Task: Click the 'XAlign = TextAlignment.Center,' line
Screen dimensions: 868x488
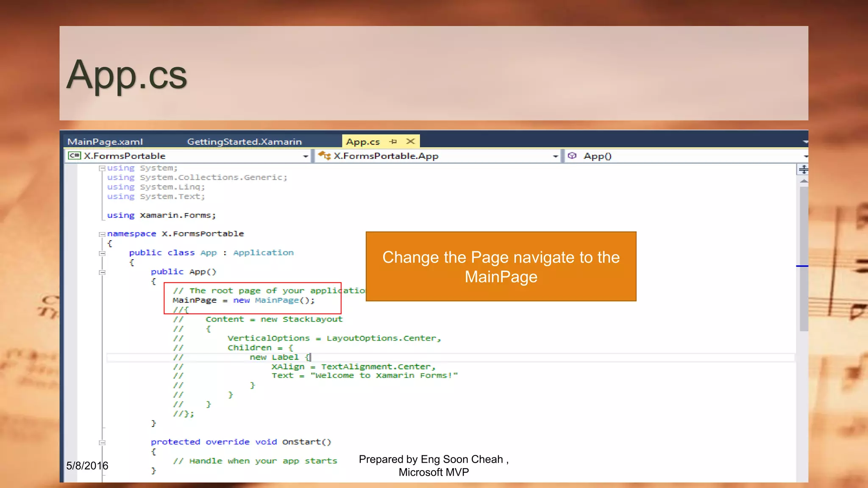Action: pos(353,366)
